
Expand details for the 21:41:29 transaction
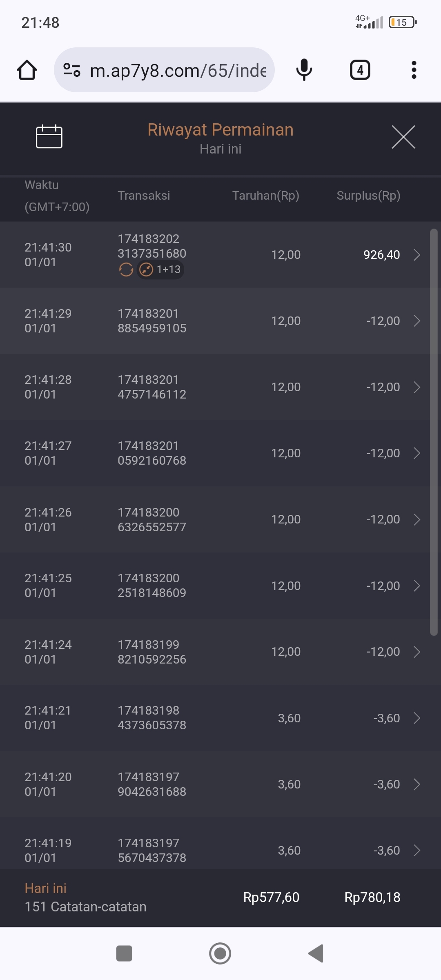point(416,321)
